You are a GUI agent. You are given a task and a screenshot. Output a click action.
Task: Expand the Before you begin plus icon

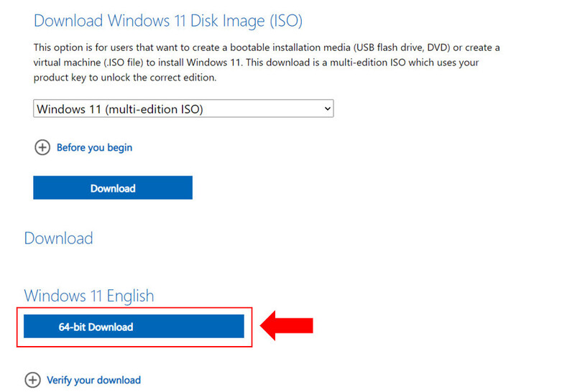pos(42,148)
